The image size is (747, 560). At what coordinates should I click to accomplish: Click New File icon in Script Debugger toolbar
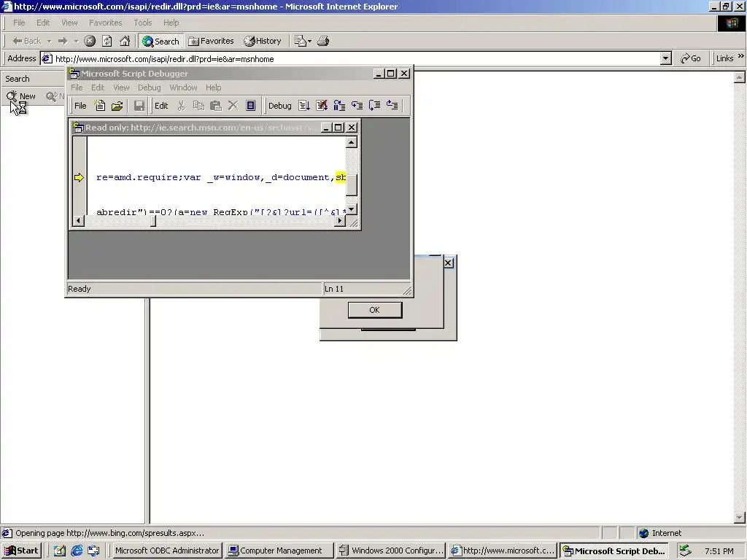coord(100,106)
